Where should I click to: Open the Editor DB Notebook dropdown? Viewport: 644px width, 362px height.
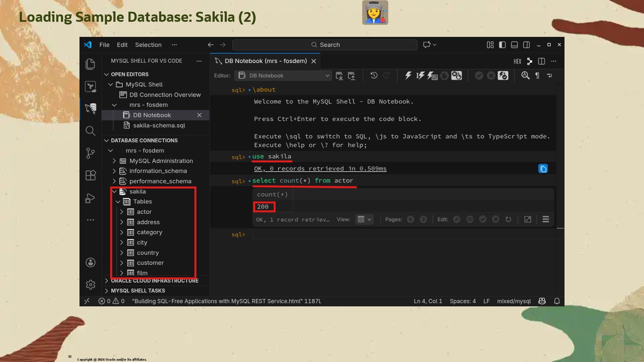(283, 75)
